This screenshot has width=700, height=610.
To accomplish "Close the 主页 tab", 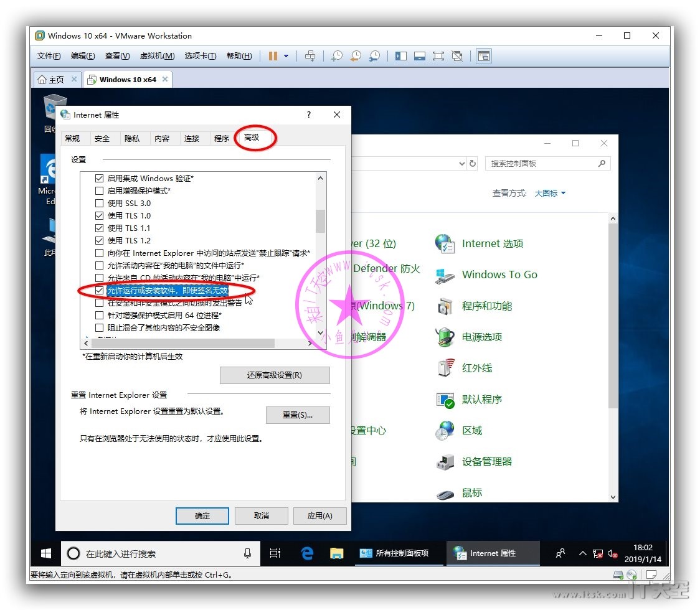I will (x=74, y=79).
